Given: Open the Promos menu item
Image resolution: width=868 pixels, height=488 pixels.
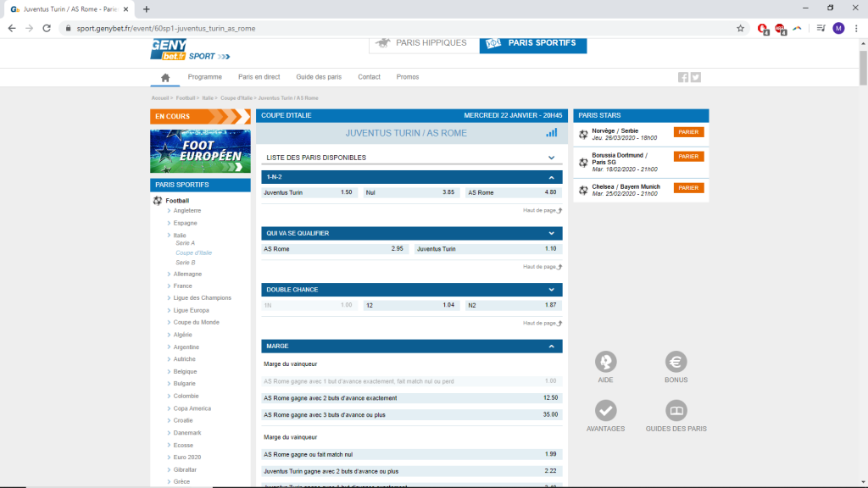Looking at the screenshot, I should 408,77.
